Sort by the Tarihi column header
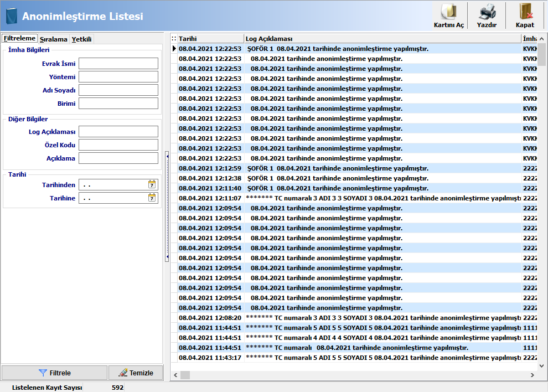The height and width of the screenshot is (392, 548). coord(210,38)
